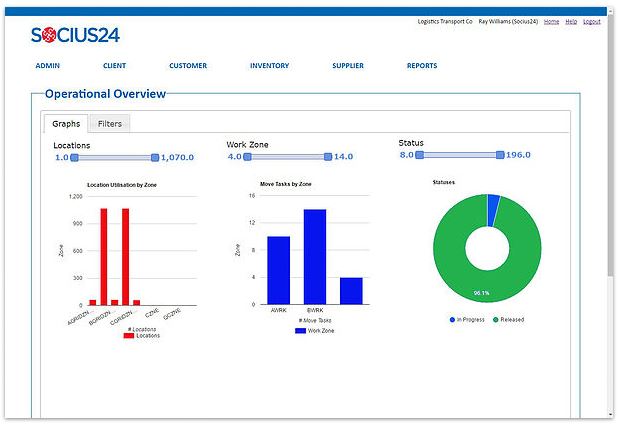Viewport: 621px width, 424px height.
Task: Click the CZNE axis label
Action: [152, 313]
